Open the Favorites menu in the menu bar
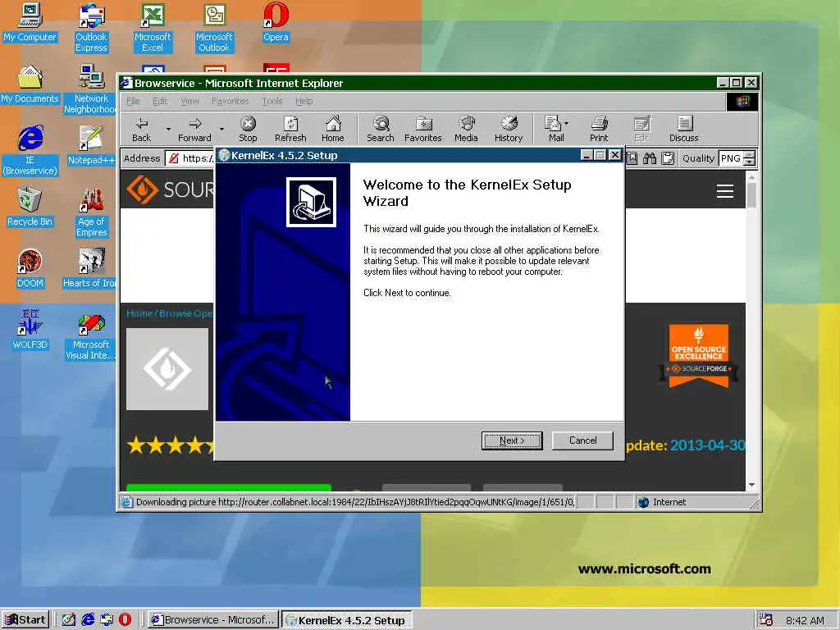 (x=230, y=101)
